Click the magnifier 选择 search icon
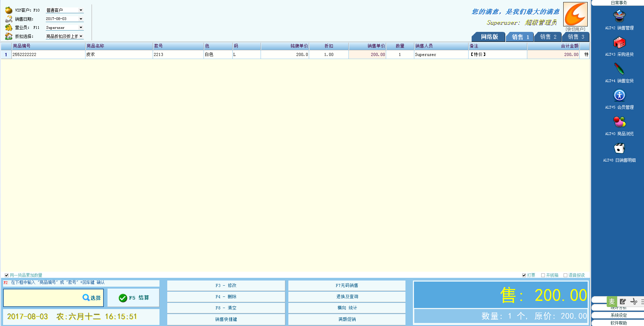 (86, 298)
